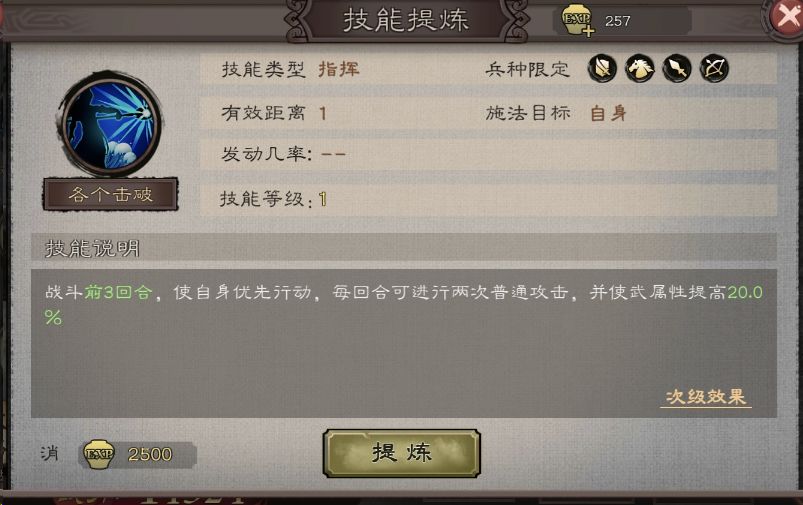Click the bow archer troop icon
This screenshot has height=505, width=803.
(714, 68)
